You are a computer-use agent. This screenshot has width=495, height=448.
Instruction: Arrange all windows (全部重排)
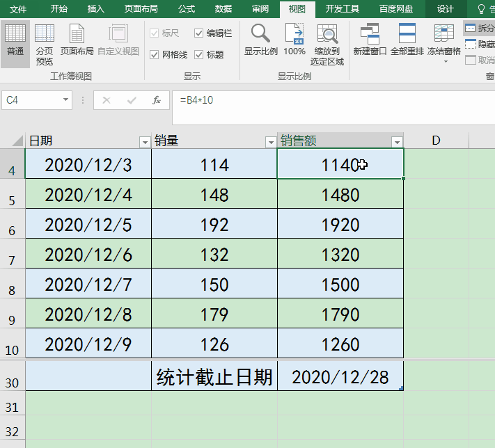(407, 40)
